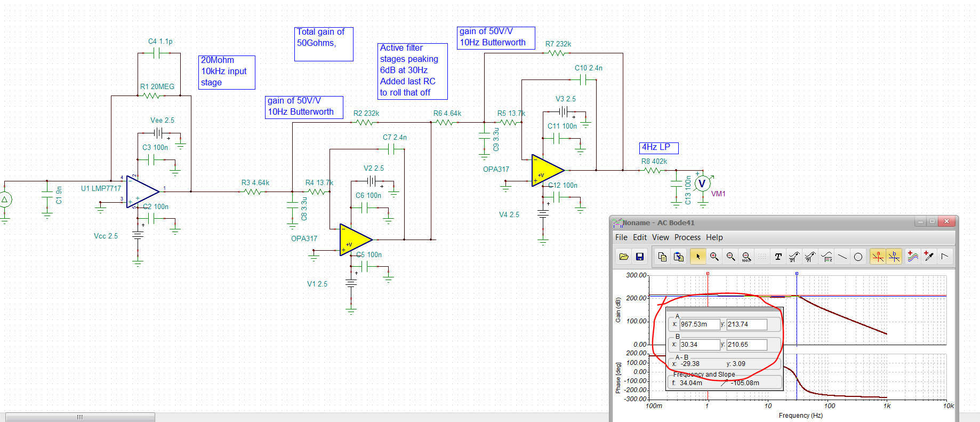Select the '4Hz LP' text note

[x=659, y=147]
